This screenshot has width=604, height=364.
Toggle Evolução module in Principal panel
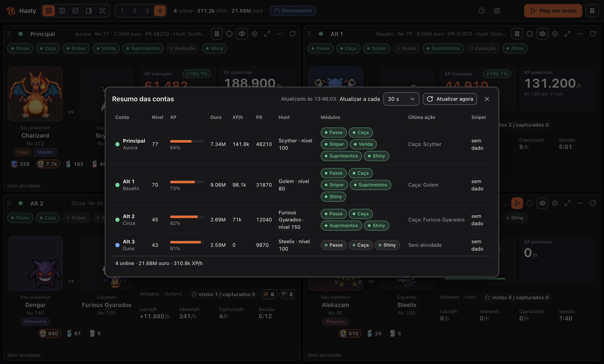tap(183, 48)
